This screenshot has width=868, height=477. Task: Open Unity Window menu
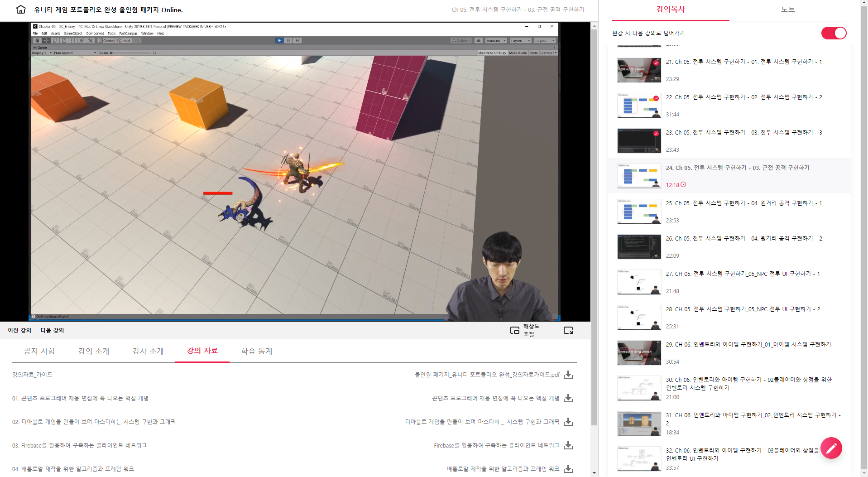(x=147, y=33)
